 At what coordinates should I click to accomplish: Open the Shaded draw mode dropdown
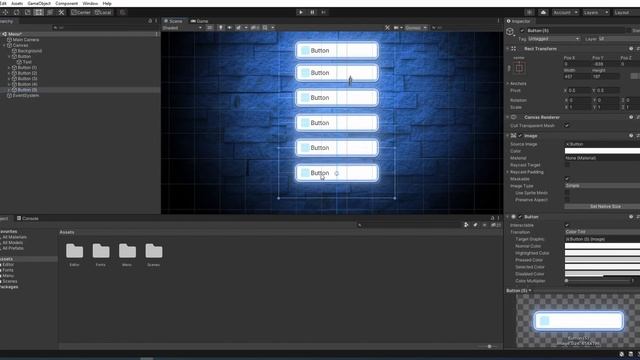(x=182, y=28)
